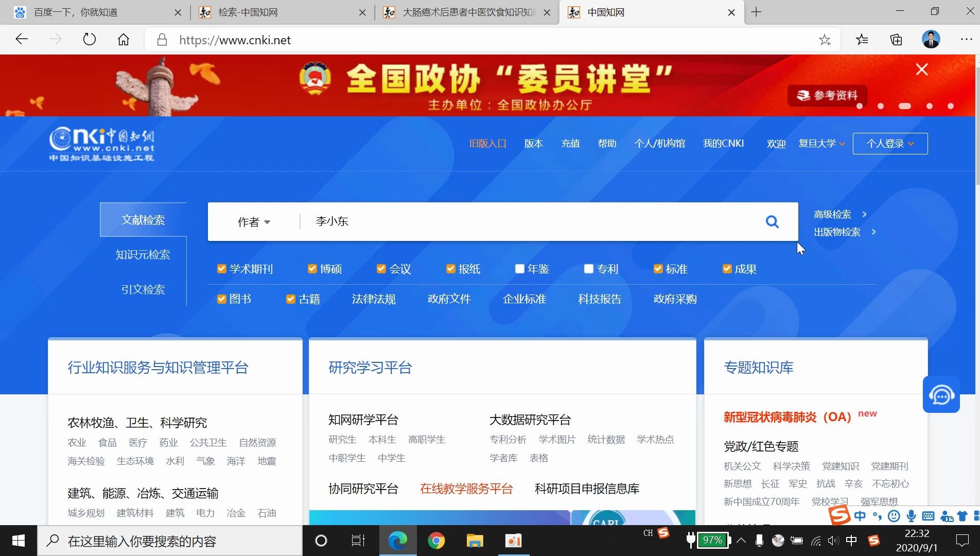Viewport: 980px width, 556px height.
Task: Open 新型冠状病毒肺炎 (OA) topic link
Action: pos(787,417)
